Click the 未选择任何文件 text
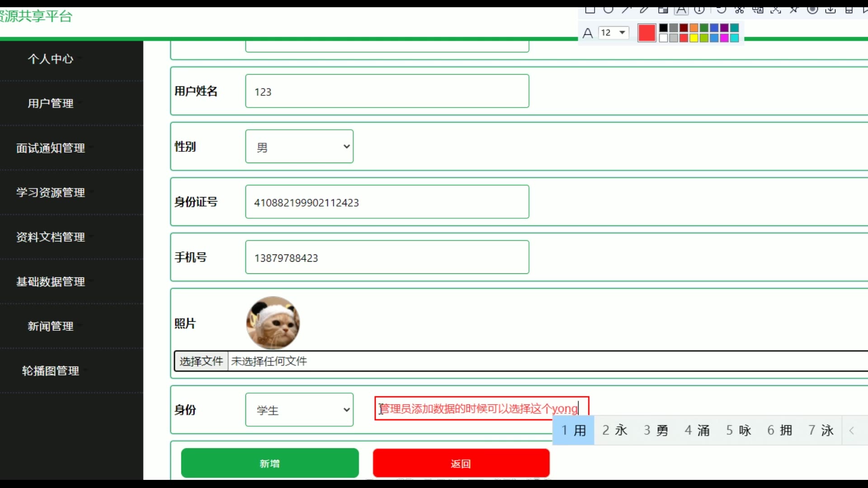Screen dimensions: 868x488 coord(269,361)
